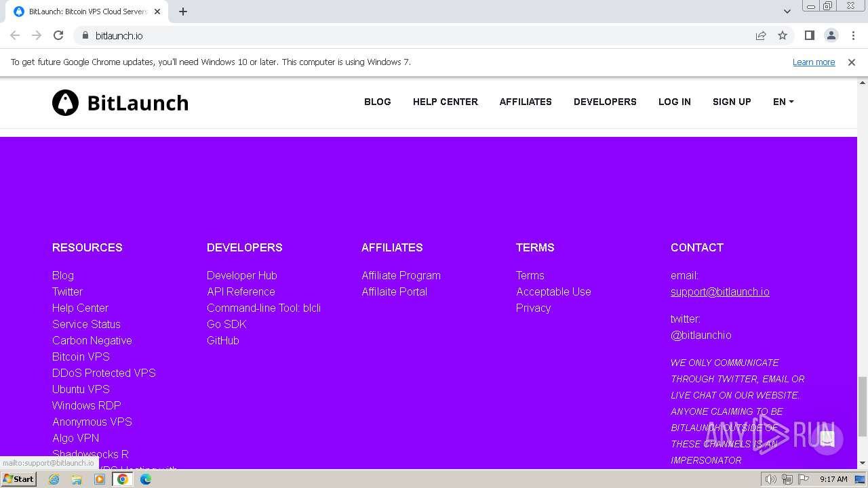Click the taskbar clock showing 9:17 AM
Screen dimensions: 868x488
pyautogui.click(x=833, y=479)
